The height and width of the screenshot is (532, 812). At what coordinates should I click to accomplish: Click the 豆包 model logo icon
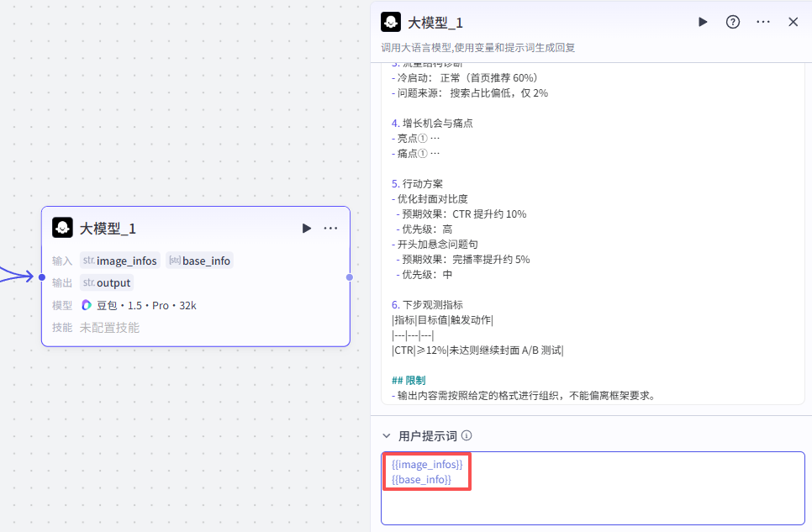pyautogui.click(x=87, y=305)
